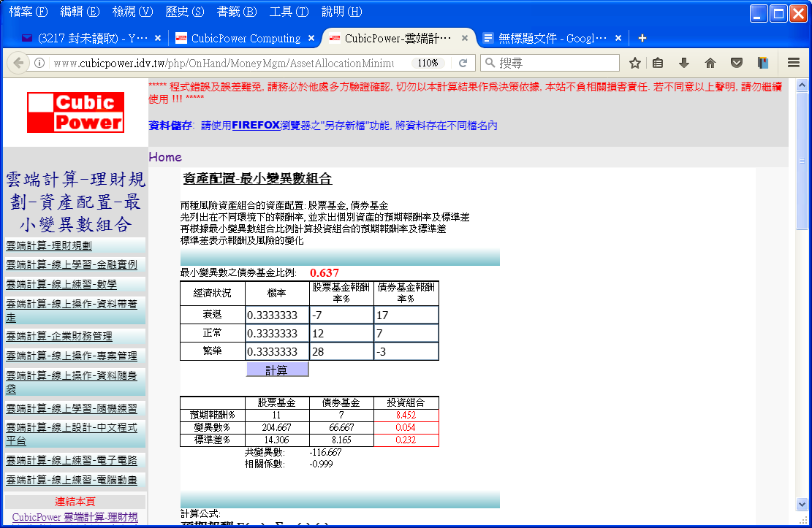Open 雲端計算-線上練習-電腦動畫 link
This screenshot has height=528, width=812.
72,480
